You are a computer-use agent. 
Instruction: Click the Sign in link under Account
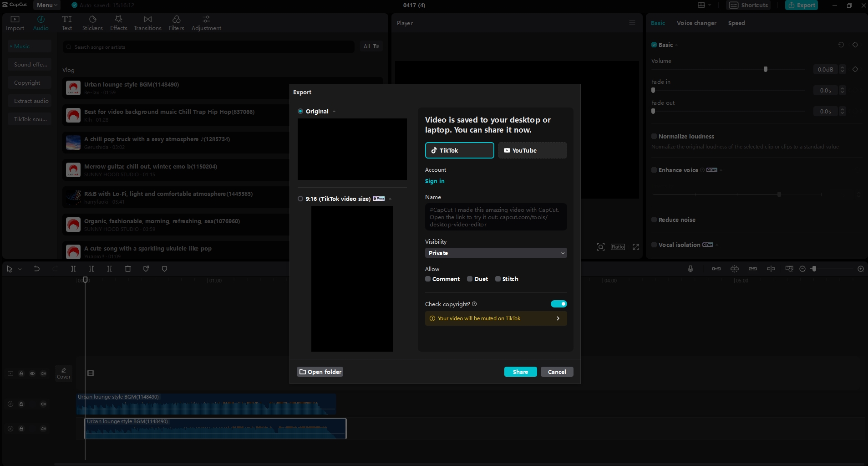[435, 181]
